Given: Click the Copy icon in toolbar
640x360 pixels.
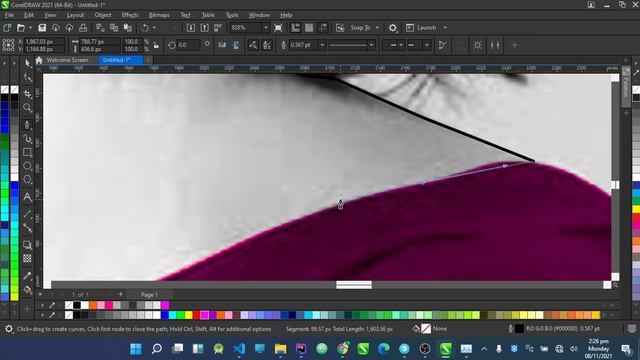Looking at the screenshot, I should click(x=114, y=28).
